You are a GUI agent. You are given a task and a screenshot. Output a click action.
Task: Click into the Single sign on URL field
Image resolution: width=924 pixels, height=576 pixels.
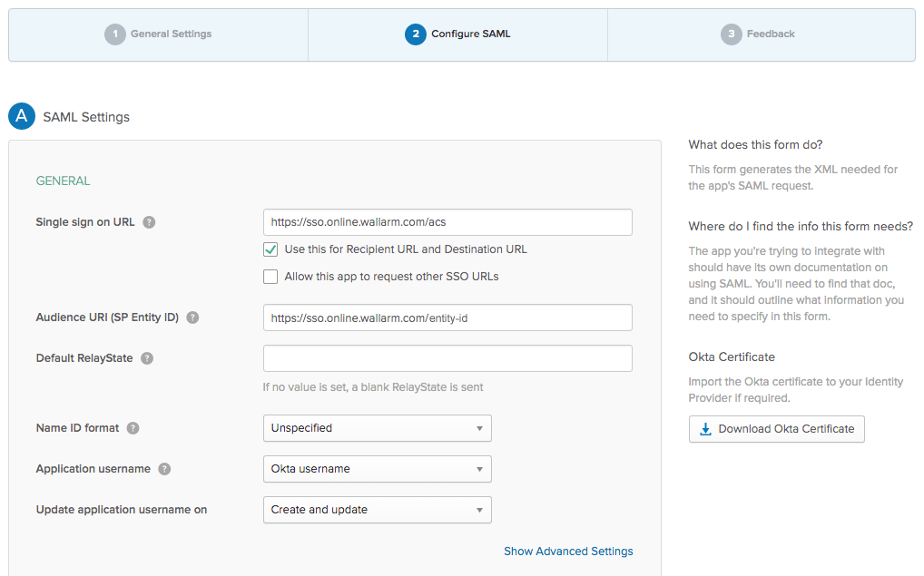pos(447,222)
